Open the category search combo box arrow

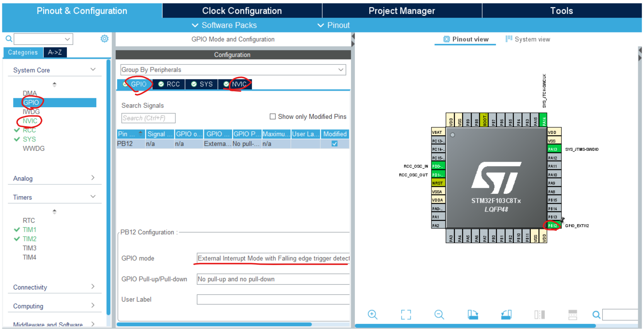coord(67,39)
